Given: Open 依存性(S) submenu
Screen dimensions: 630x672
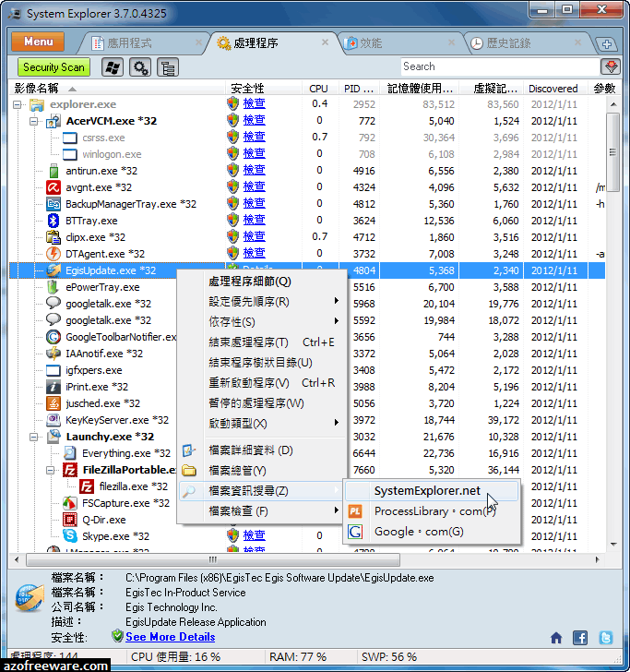Looking at the screenshot, I should tap(261, 322).
